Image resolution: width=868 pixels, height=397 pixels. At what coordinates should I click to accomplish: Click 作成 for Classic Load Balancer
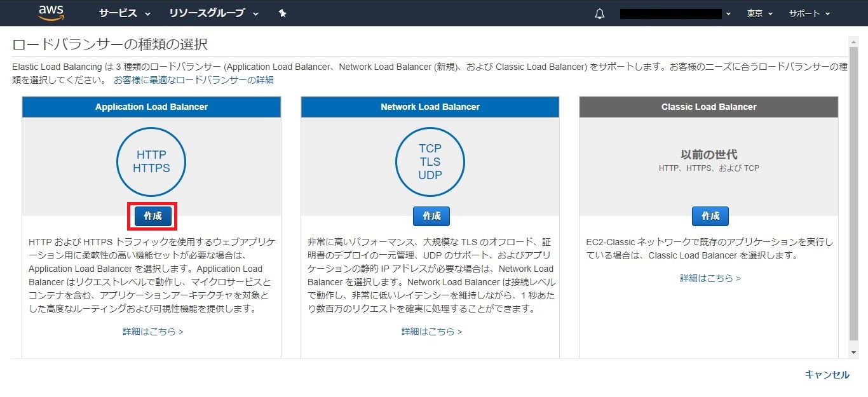point(710,216)
